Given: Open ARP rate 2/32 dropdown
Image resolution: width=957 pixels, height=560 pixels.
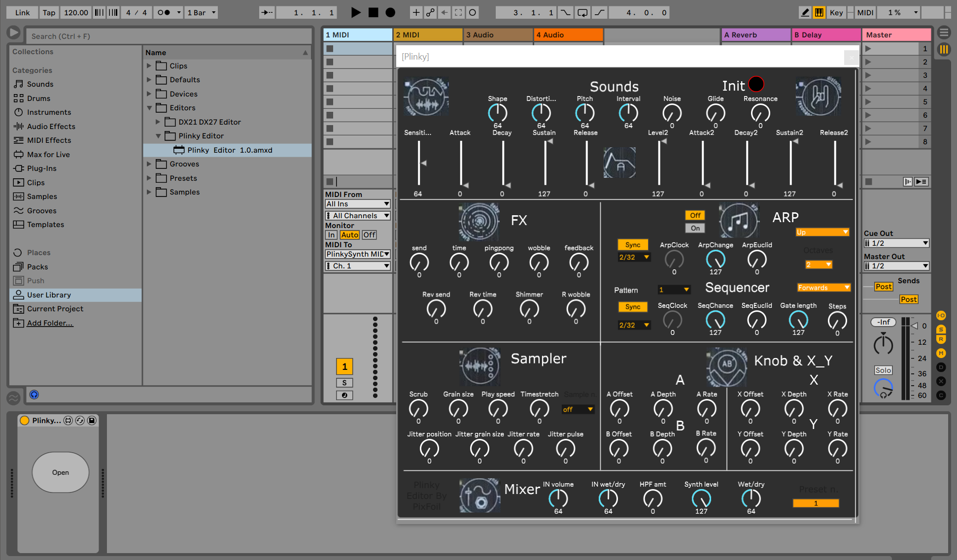Looking at the screenshot, I should click(x=634, y=257).
